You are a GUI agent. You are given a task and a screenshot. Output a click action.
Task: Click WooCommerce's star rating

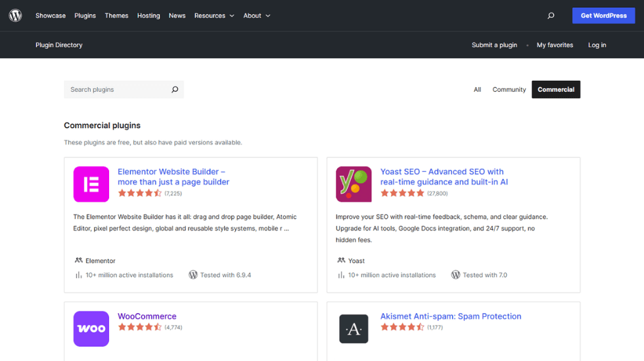point(139,327)
